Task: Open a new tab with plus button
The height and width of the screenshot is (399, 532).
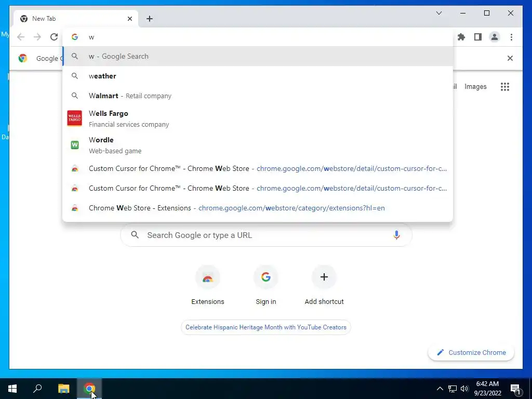Action: [x=150, y=19]
